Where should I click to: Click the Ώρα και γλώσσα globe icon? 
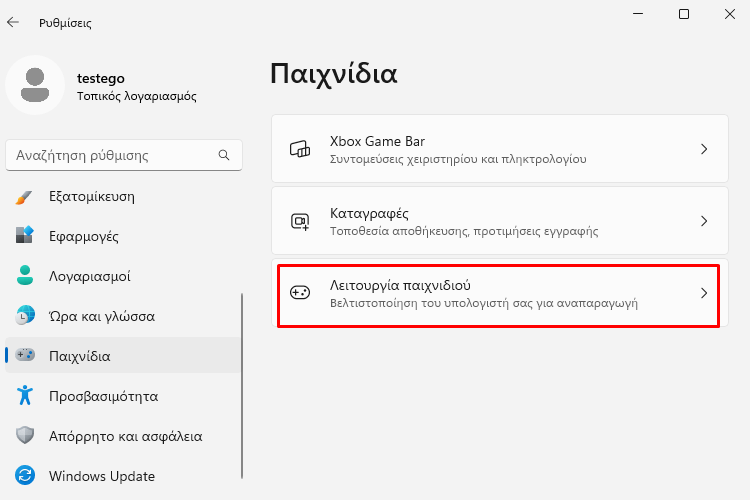24,316
